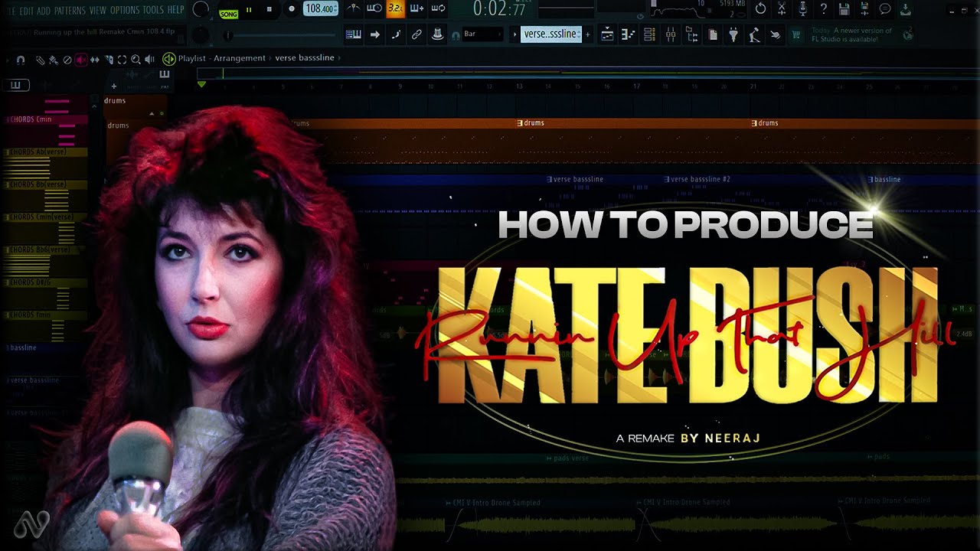The image size is (980, 551).
Task: Click the touch controller hand icon
Action: [775, 34]
